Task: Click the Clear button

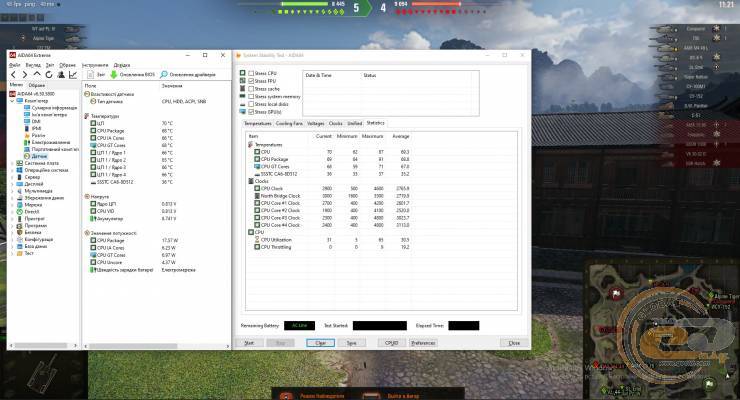Action: click(x=320, y=343)
